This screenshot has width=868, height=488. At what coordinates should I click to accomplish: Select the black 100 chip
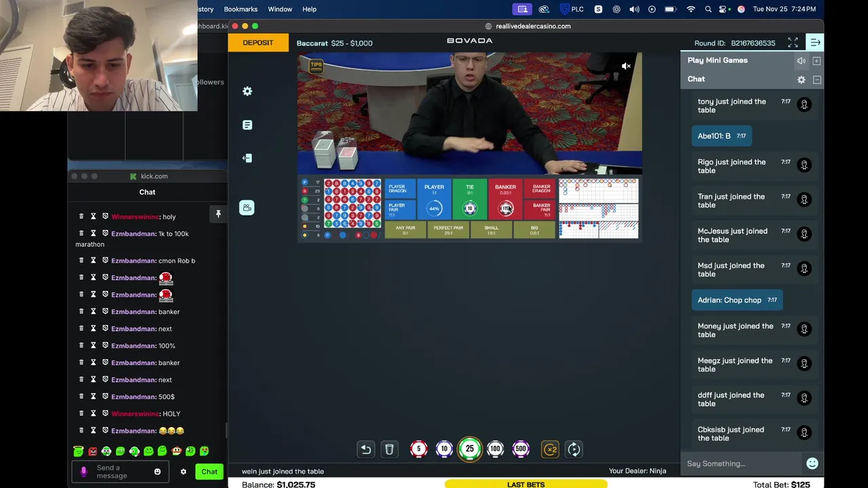pyautogui.click(x=495, y=449)
